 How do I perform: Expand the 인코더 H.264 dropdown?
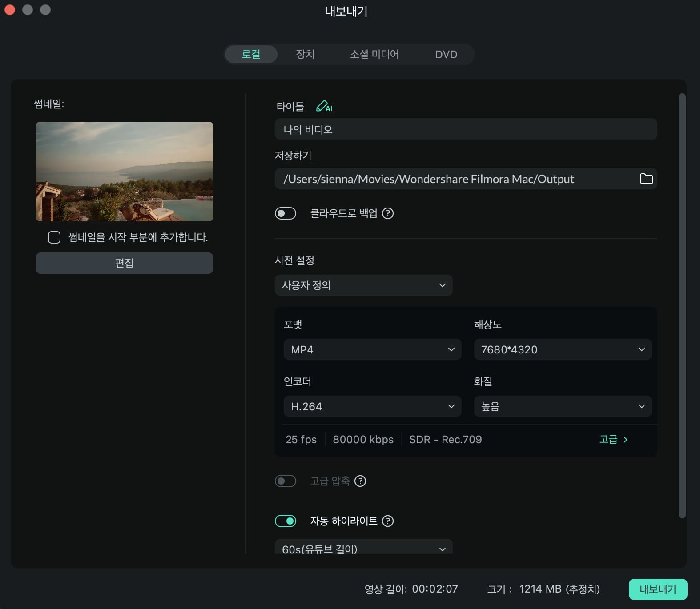click(x=372, y=406)
